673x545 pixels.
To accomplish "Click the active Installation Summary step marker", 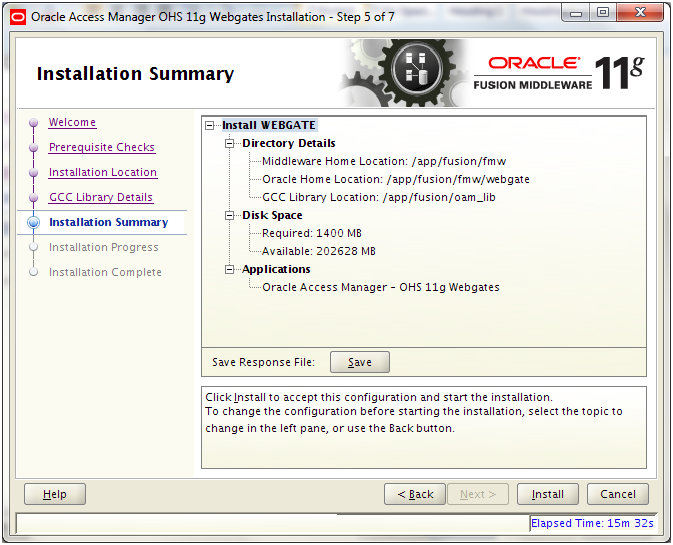I will 33,222.
